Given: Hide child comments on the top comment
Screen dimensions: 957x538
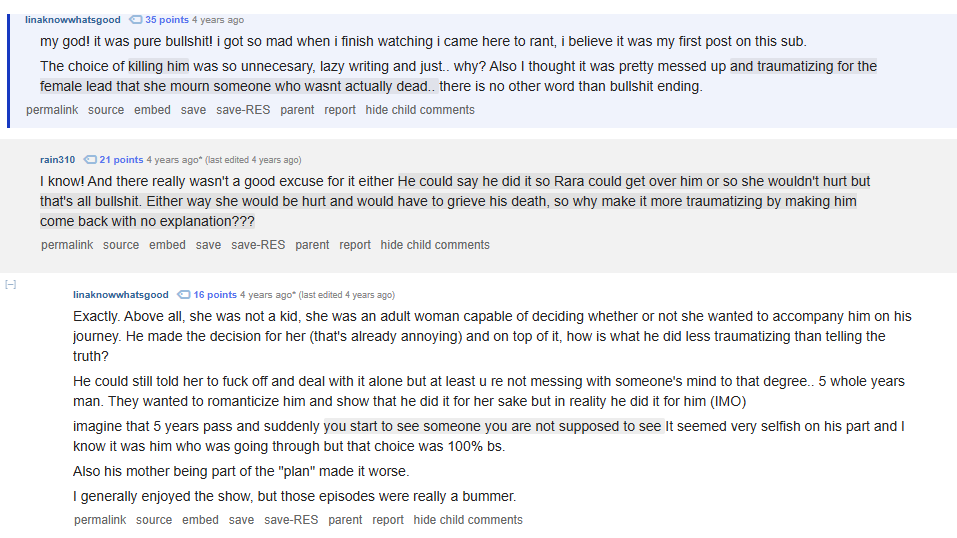Looking at the screenshot, I should click(x=420, y=110).
